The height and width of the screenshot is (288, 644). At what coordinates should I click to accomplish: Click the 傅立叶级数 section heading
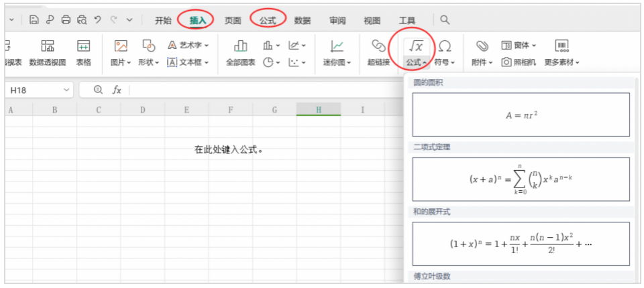pyautogui.click(x=432, y=276)
